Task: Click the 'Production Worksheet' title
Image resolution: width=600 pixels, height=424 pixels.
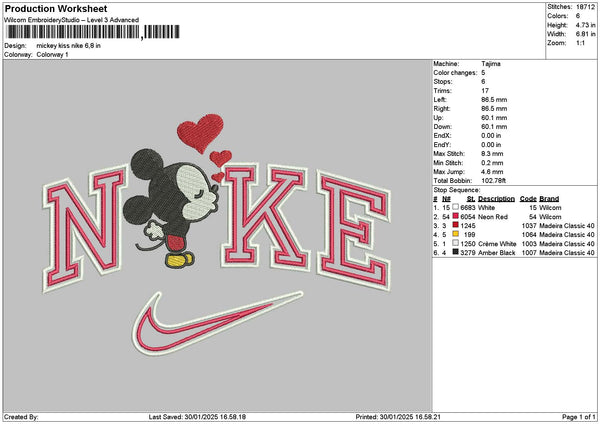Action: pyautogui.click(x=56, y=8)
